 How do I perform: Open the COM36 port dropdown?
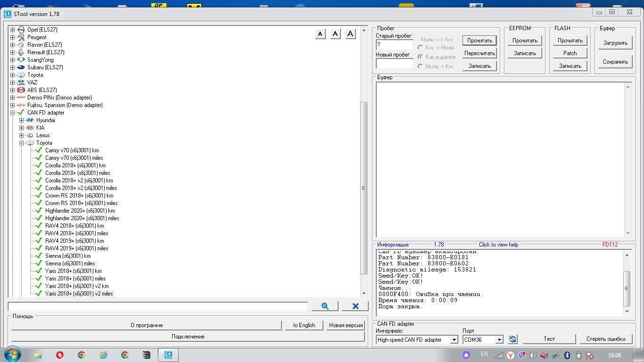coord(499,339)
